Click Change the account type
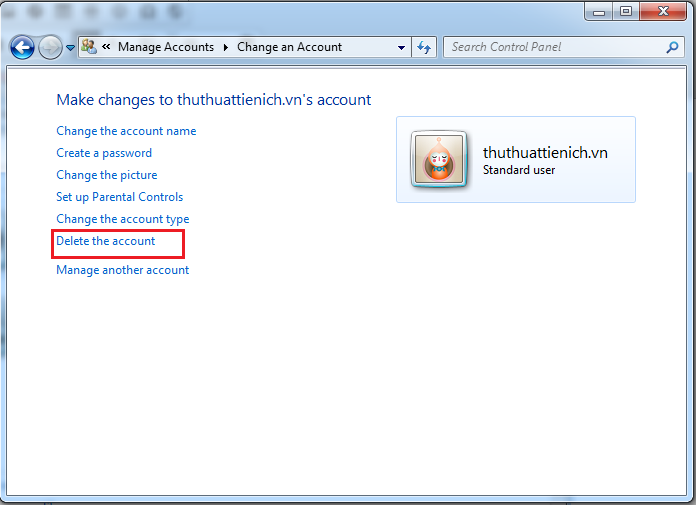 click(122, 219)
